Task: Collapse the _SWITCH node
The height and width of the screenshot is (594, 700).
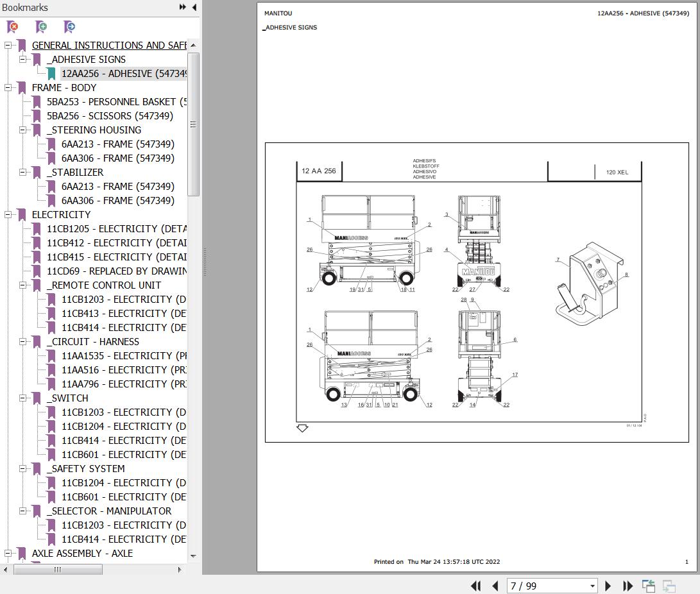Action: (22, 398)
